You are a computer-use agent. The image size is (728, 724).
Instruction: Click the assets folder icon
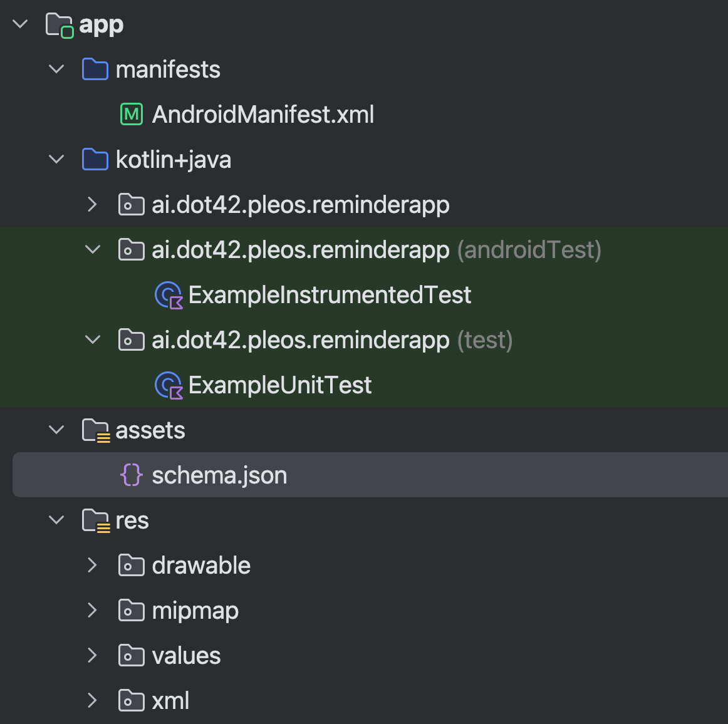[x=95, y=430]
